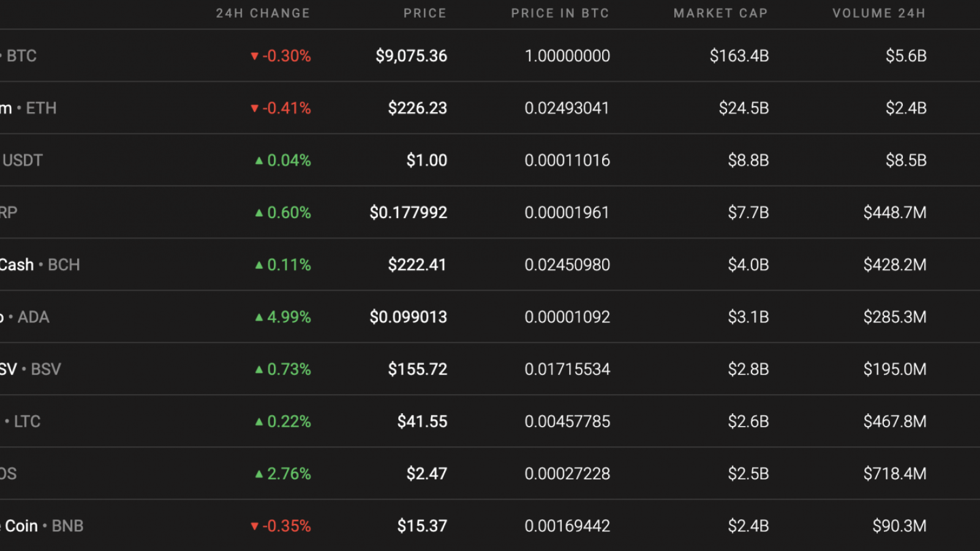Open the ADA coin row link
980x551 pixels.
24,317
